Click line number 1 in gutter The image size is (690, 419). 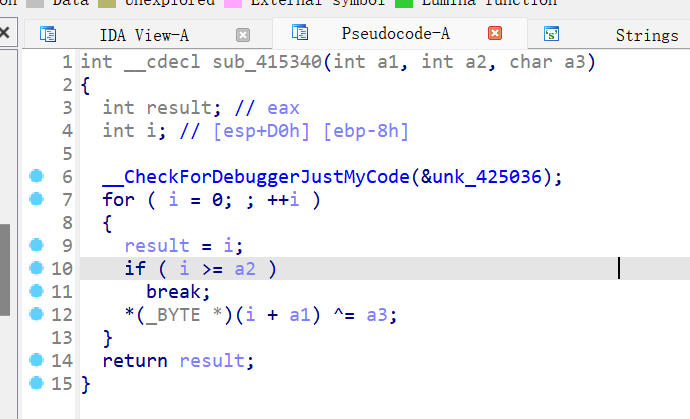point(67,62)
